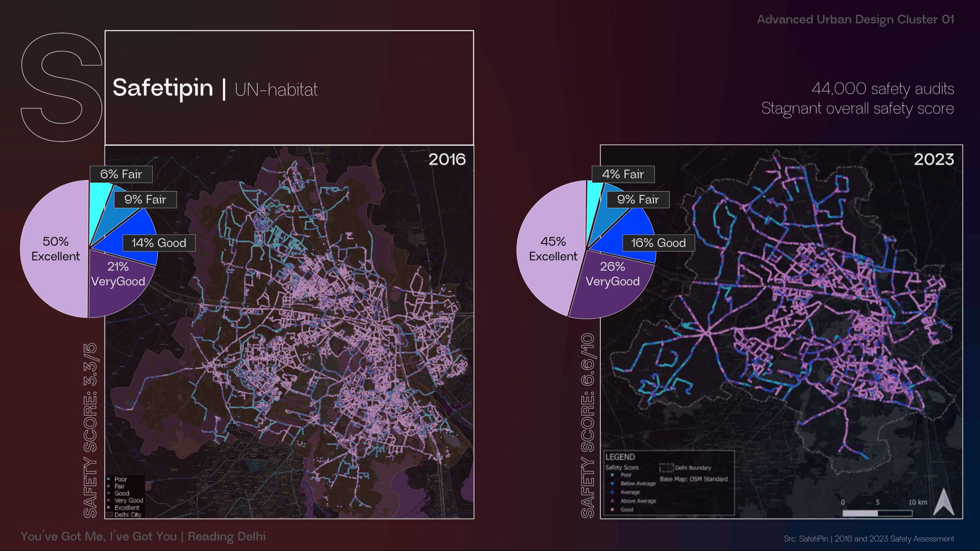The image size is (980, 551).
Task: Click 'SAFETY SCORE: 6.6/10' vertical text
Action: tap(588, 425)
